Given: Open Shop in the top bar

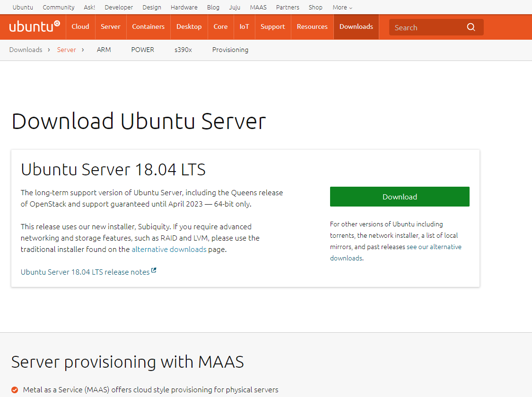Looking at the screenshot, I should [x=315, y=7].
